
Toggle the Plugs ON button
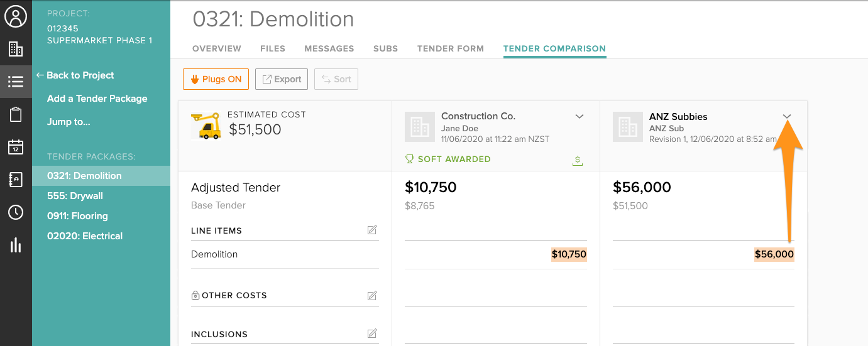click(216, 79)
